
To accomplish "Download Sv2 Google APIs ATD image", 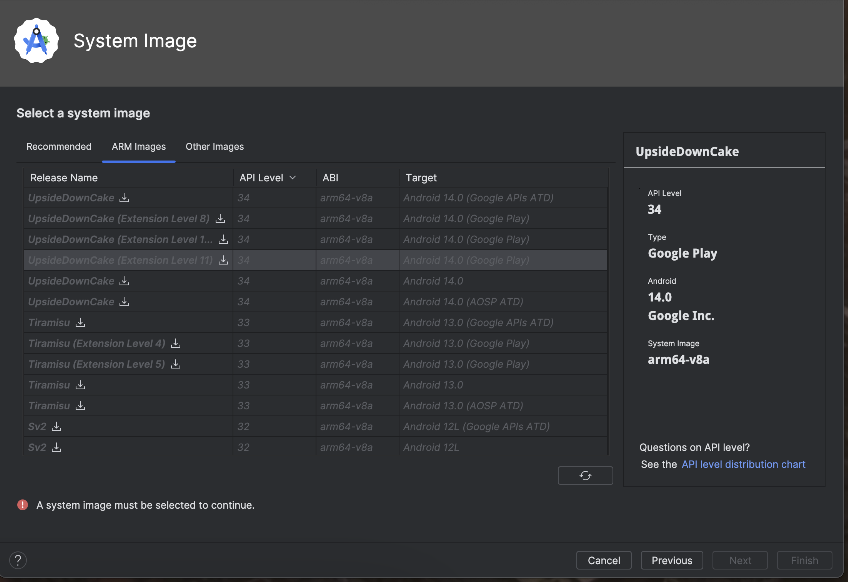I will point(57,427).
